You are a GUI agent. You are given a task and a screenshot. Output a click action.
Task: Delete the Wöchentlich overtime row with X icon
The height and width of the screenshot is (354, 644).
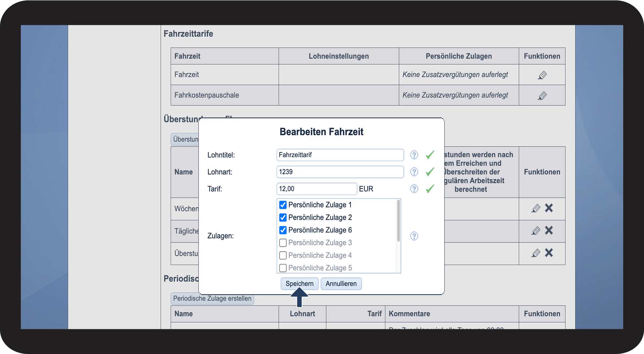549,208
